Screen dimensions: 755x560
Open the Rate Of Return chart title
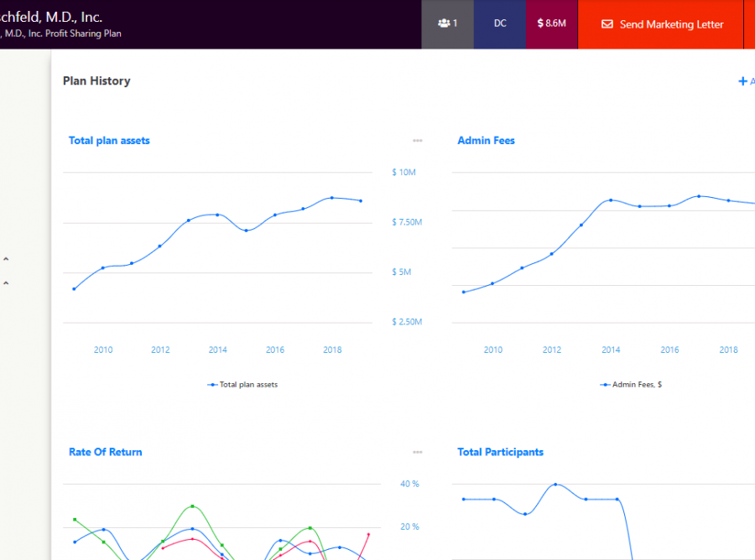click(105, 452)
